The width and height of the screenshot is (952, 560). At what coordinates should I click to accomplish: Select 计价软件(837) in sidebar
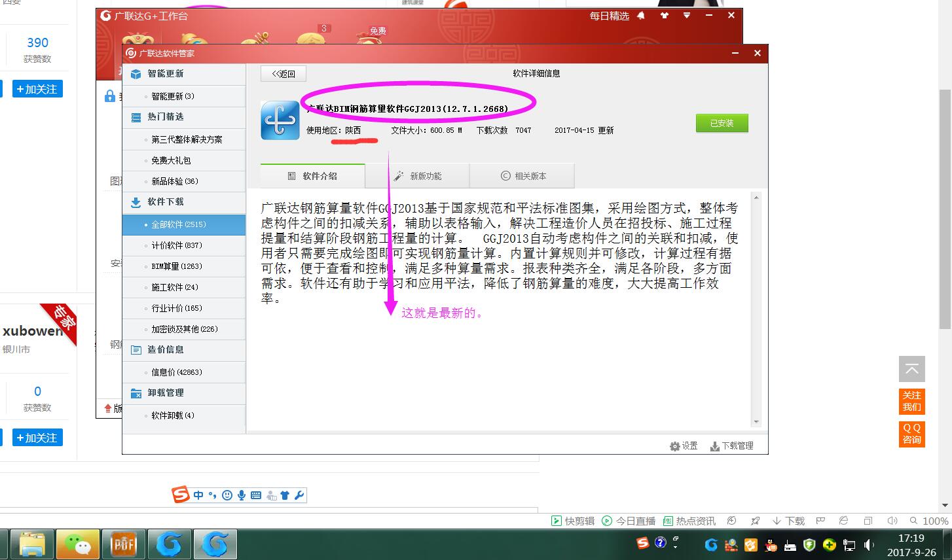pyautogui.click(x=184, y=245)
